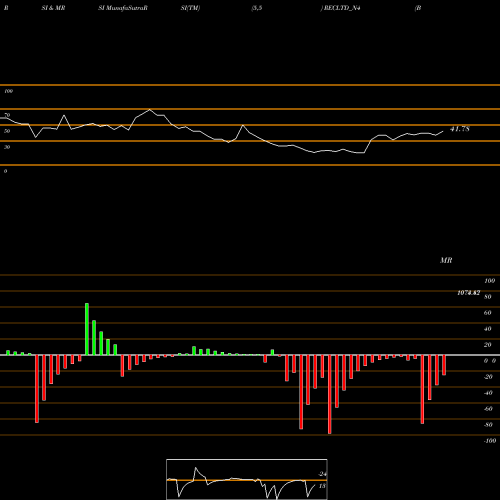Screen dimensions: 500x500
Task: Click the SI MunafaSutraR header text
Action: point(123,8)
